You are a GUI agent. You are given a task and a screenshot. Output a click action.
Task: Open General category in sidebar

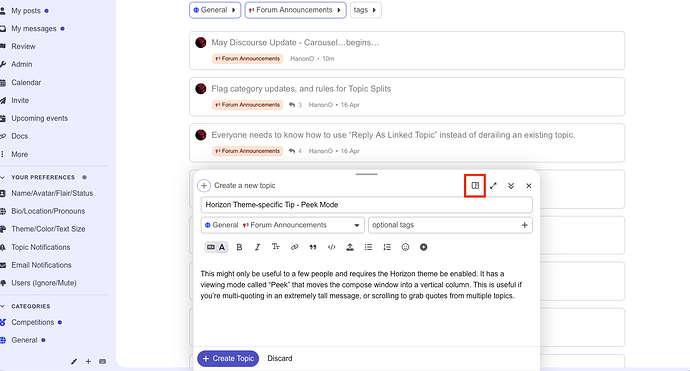24,340
